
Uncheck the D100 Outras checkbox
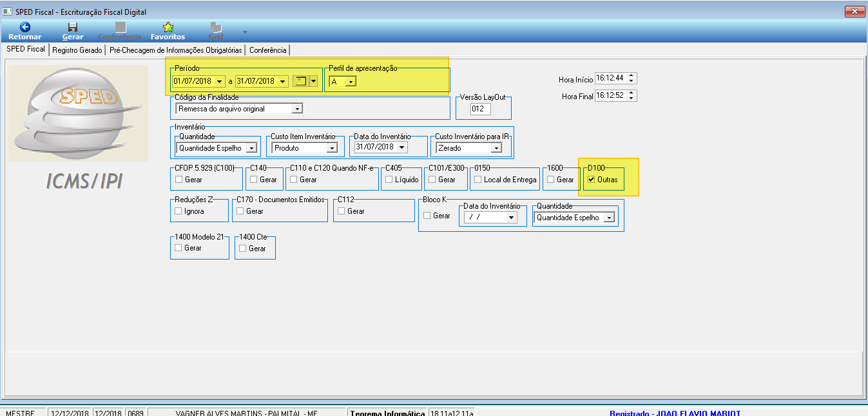[x=591, y=180]
